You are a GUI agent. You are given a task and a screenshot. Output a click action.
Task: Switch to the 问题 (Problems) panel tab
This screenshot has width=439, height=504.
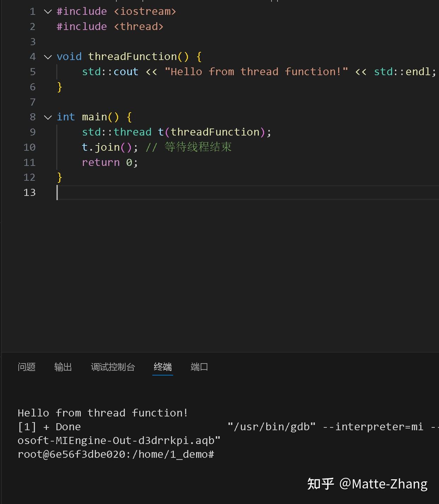point(26,367)
